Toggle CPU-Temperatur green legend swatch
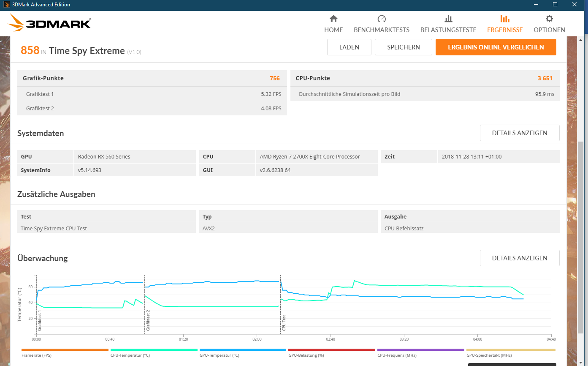 point(154,350)
